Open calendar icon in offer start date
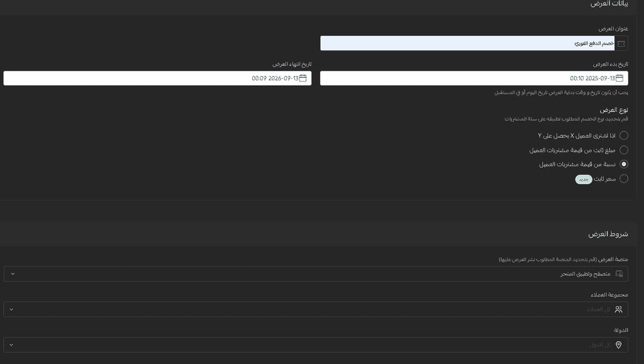This screenshot has height=364, width=644. pyautogui.click(x=619, y=78)
